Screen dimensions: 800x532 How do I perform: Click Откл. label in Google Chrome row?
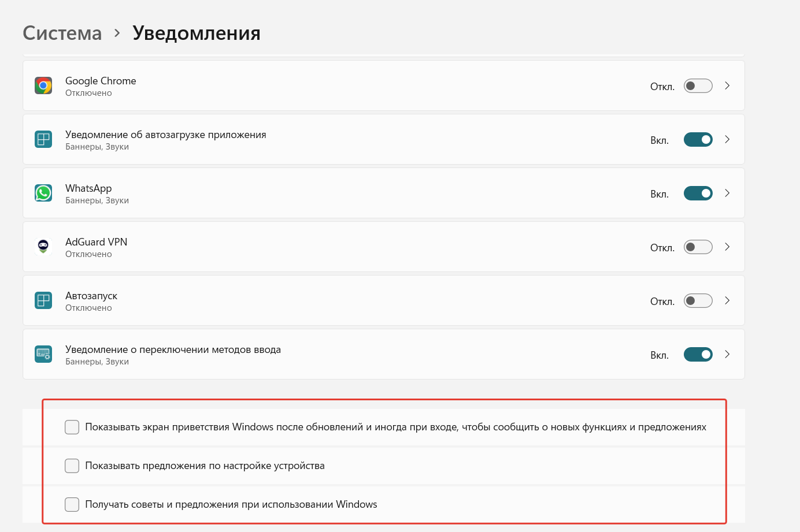click(x=662, y=87)
